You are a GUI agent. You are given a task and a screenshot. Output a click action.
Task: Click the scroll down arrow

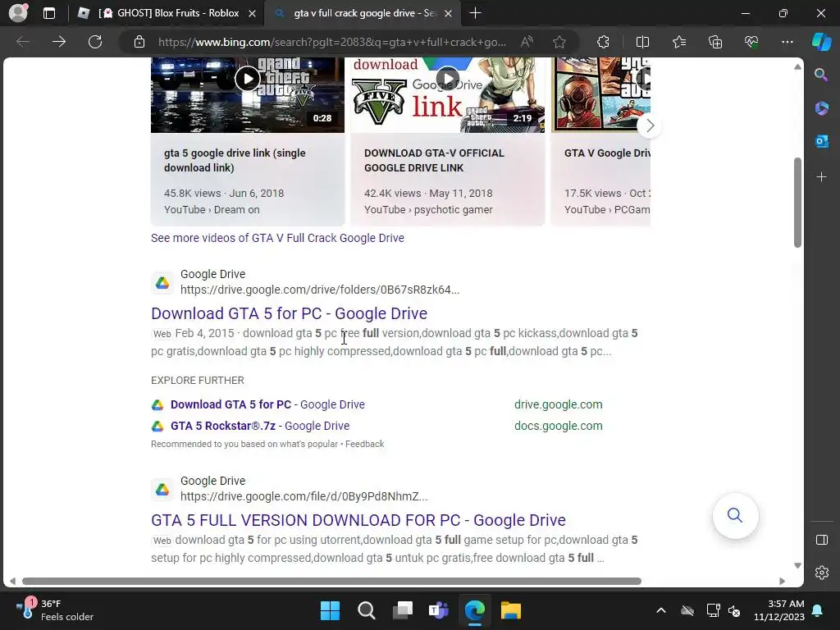[797, 565]
